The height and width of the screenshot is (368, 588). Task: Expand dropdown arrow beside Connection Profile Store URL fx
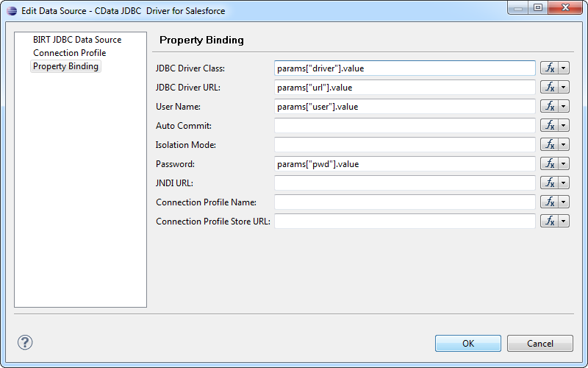tap(564, 221)
